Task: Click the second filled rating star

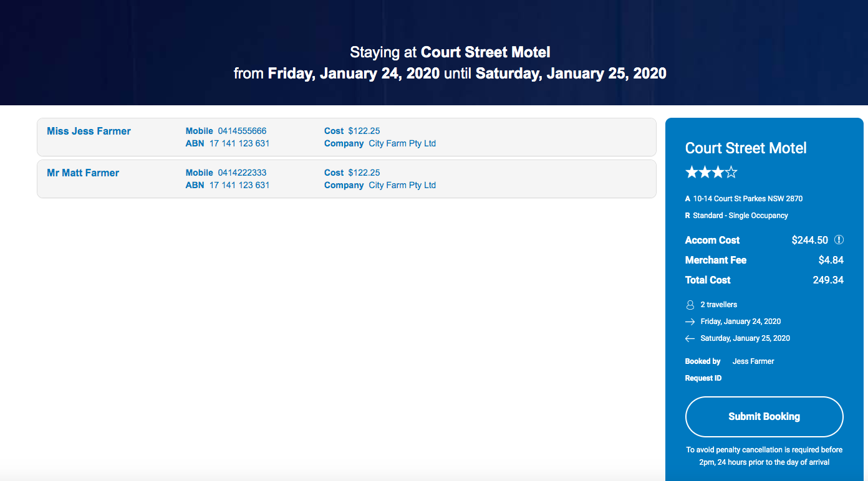Action: tap(705, 172)
